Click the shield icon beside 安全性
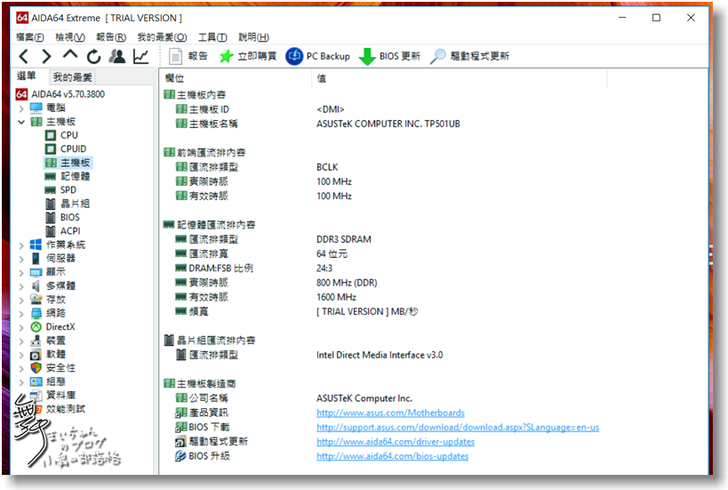 pos(36,368)
